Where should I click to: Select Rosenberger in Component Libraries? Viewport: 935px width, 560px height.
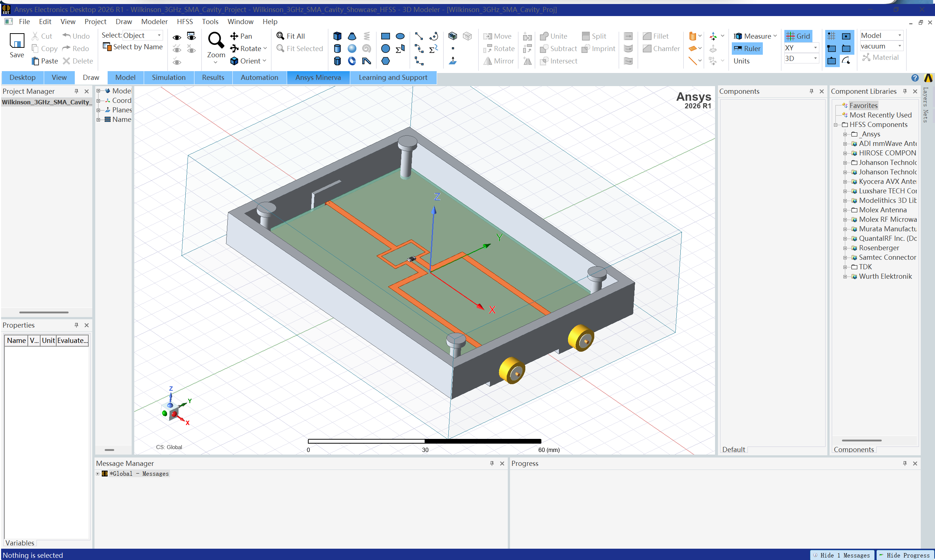879,248
